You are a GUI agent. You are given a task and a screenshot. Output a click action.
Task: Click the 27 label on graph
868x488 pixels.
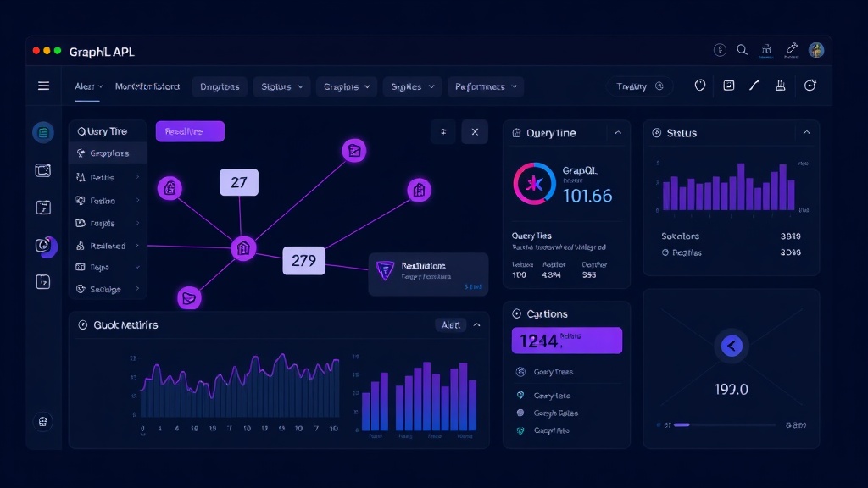[x=238, y=183]
